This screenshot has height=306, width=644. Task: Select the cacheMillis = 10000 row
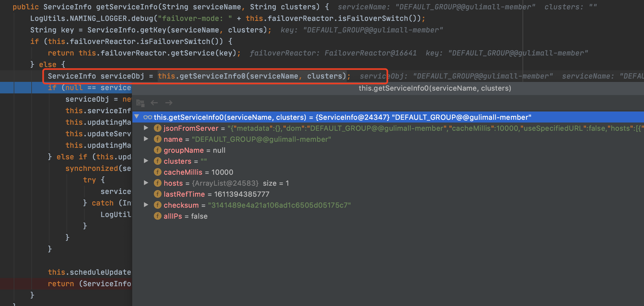198,172
